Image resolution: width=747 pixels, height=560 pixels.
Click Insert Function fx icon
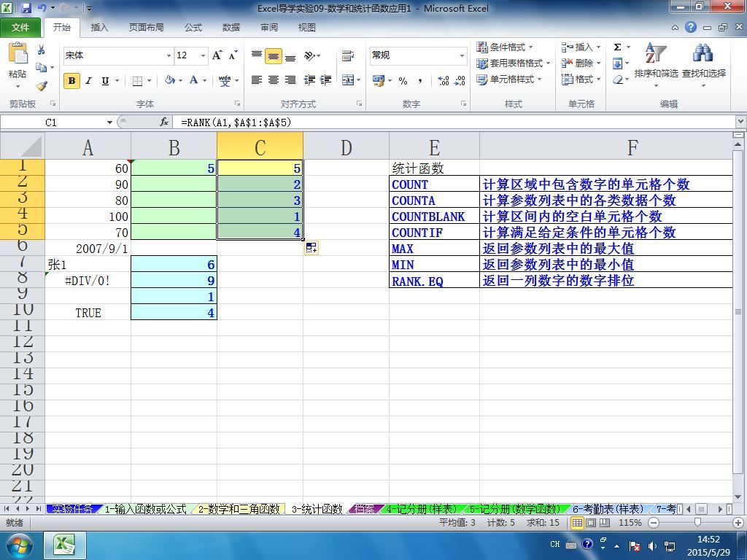pyautogui.click(x=164, y=122)
